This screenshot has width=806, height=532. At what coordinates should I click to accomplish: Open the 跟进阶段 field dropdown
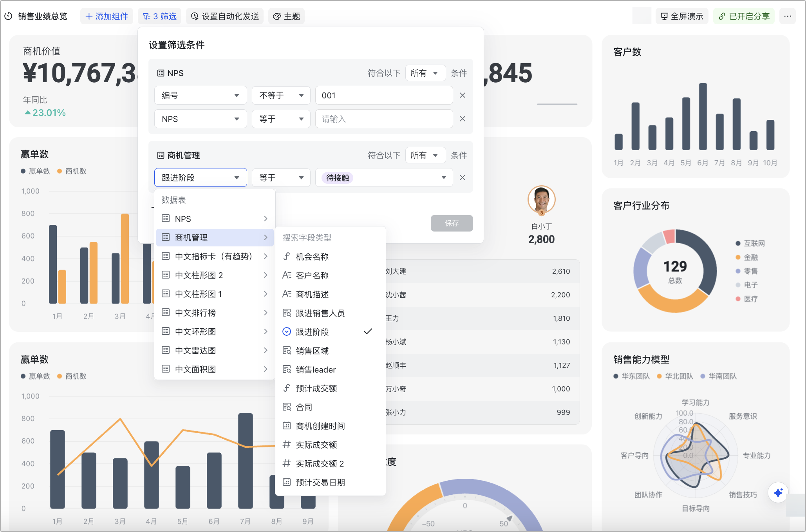point(201,178)
